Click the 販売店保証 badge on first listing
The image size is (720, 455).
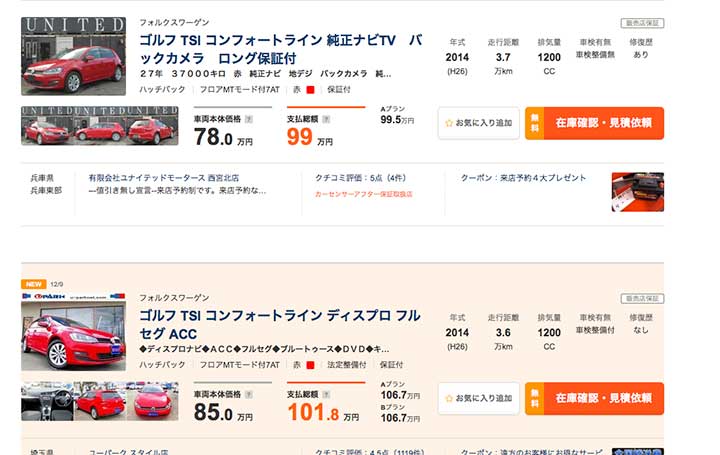point(642,23)
